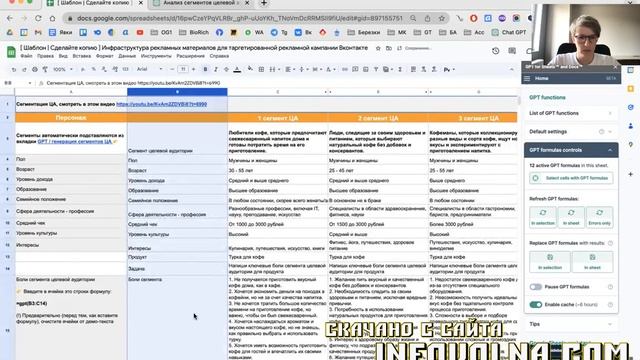Viewport: 640px width, 360px height.
Task: Close the GPT for Sheets sidebar
Action: (615, 67)
